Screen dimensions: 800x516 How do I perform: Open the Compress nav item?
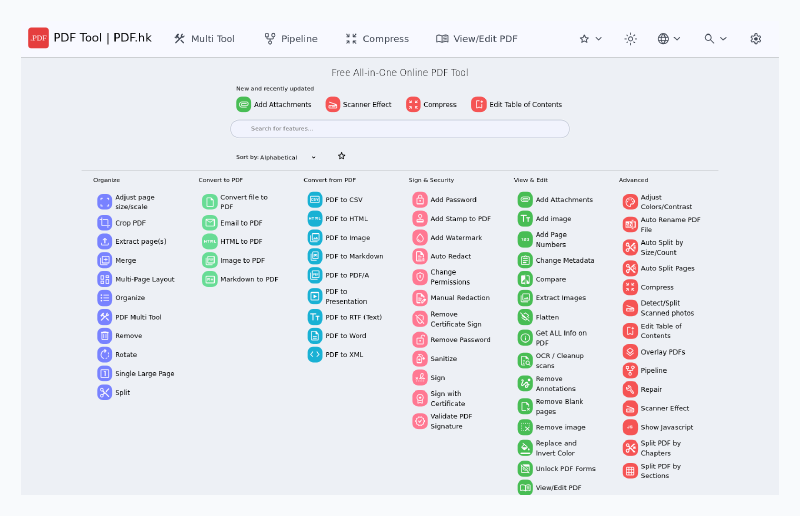coord(377,39)
